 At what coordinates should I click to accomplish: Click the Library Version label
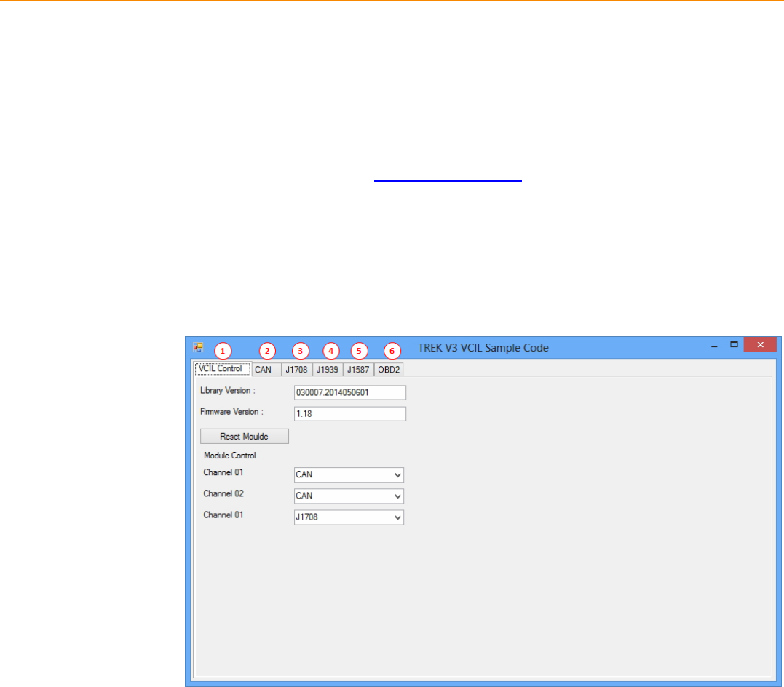click(228, 391)
